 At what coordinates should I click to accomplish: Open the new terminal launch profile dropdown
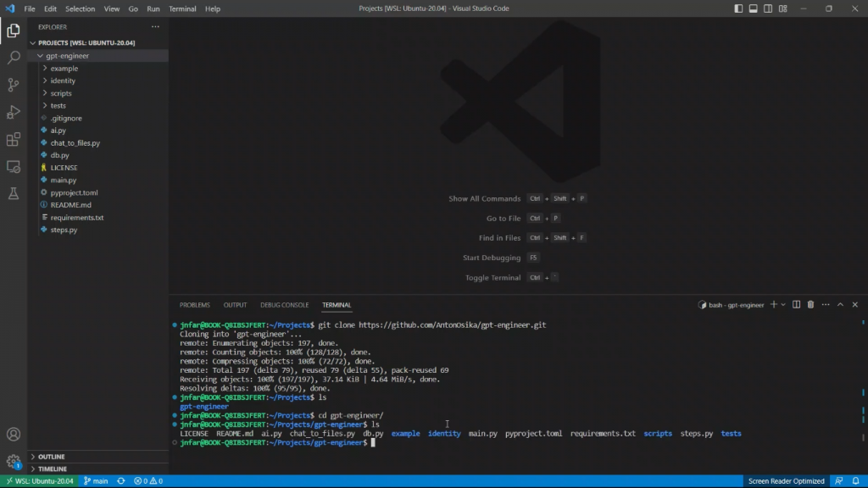[x=783, y=305]
